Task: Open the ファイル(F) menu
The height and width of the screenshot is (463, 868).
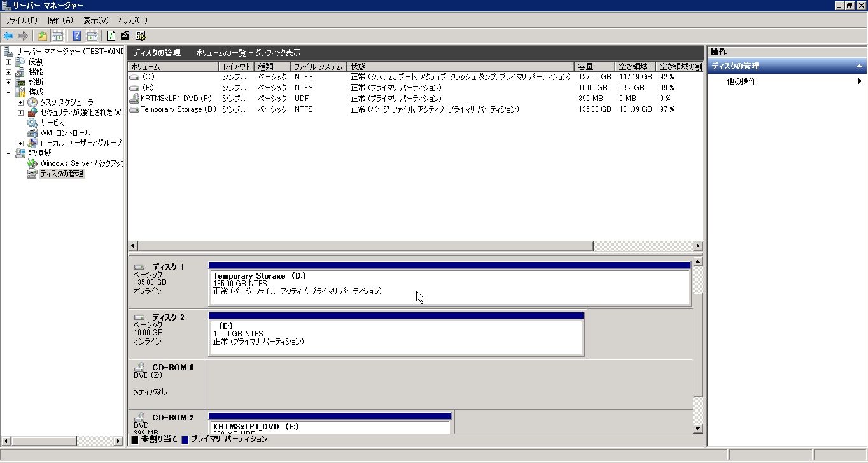Action: [x=22, y=20]
